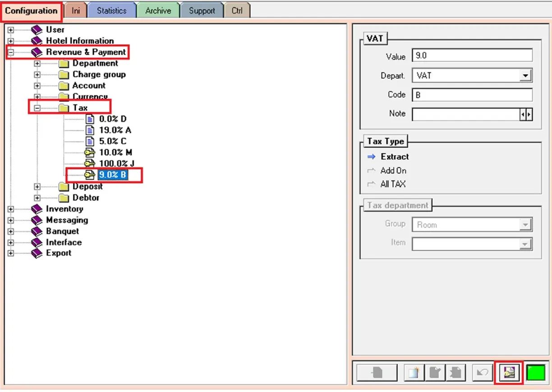Viewport: 552px width, 392px height.
Task: Open the Ctrl tab
Action: click(x=237, y=11)
